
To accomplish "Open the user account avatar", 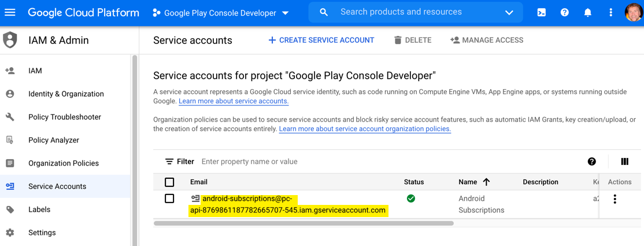I will [x=634, y=13].
